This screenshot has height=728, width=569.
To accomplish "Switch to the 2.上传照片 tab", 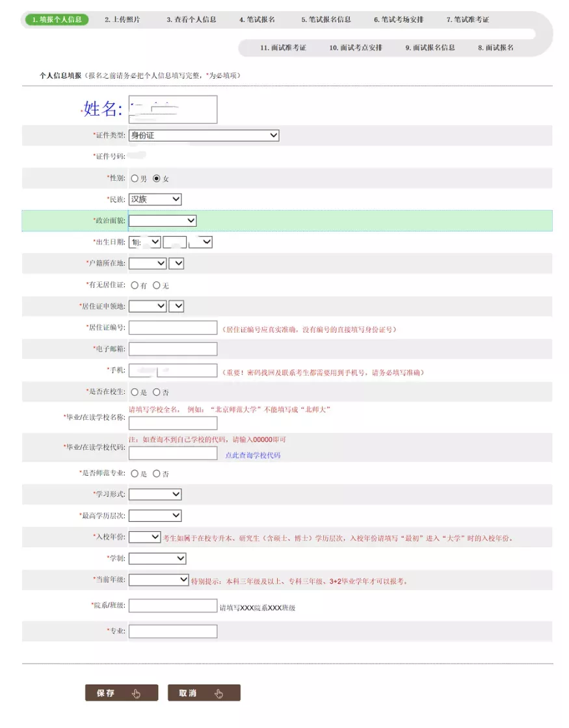I will [123, 19].
